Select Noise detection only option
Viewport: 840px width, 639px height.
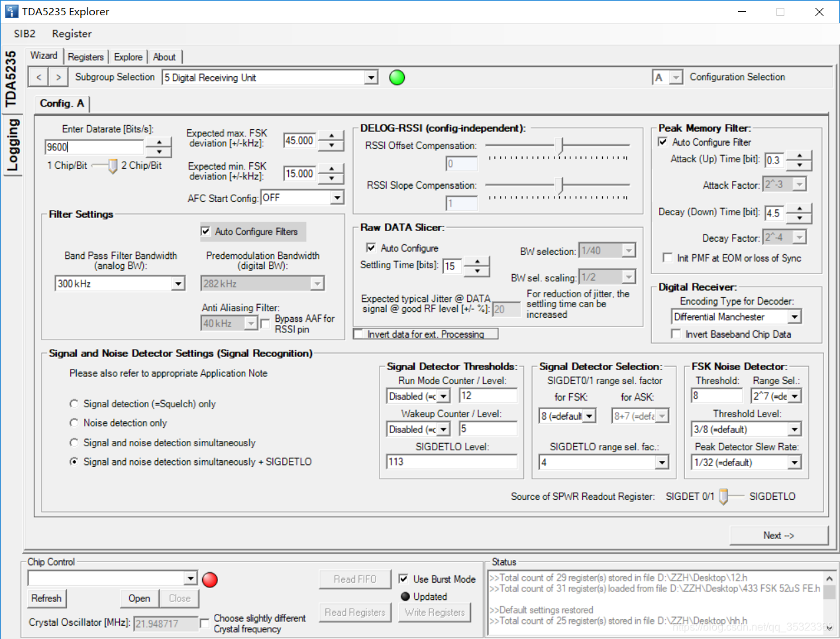(74, 422)
